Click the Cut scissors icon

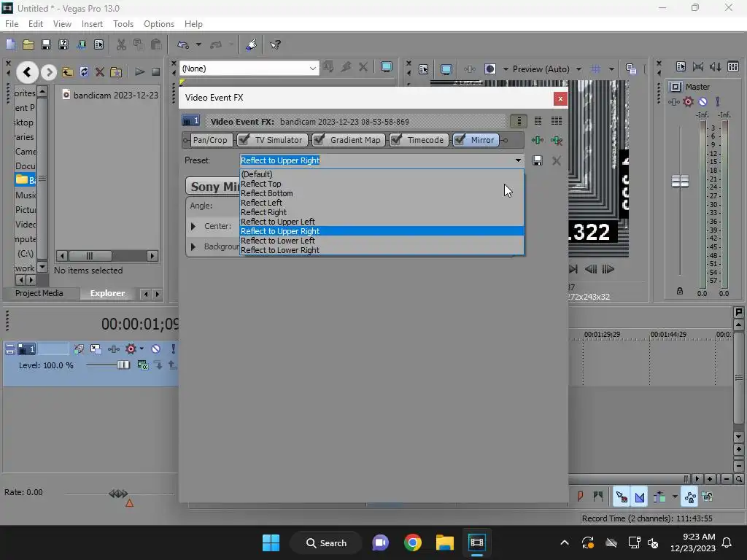(122, 44)
